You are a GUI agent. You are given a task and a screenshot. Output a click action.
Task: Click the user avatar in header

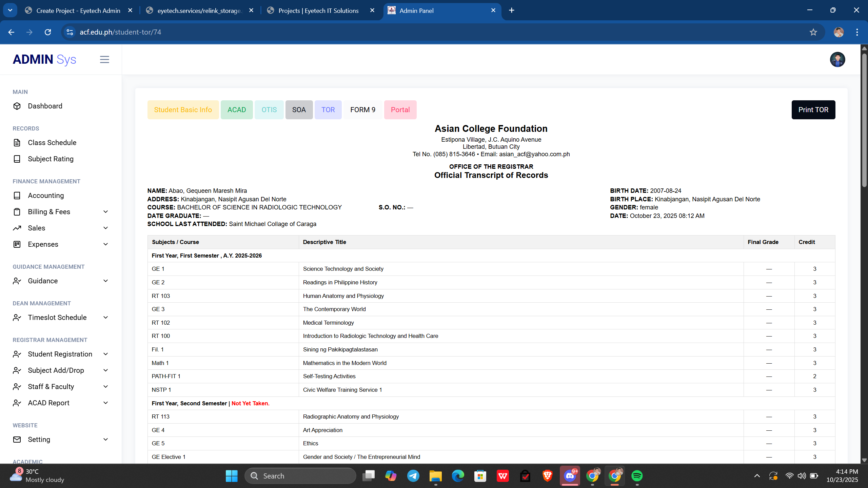coord(837,60)
